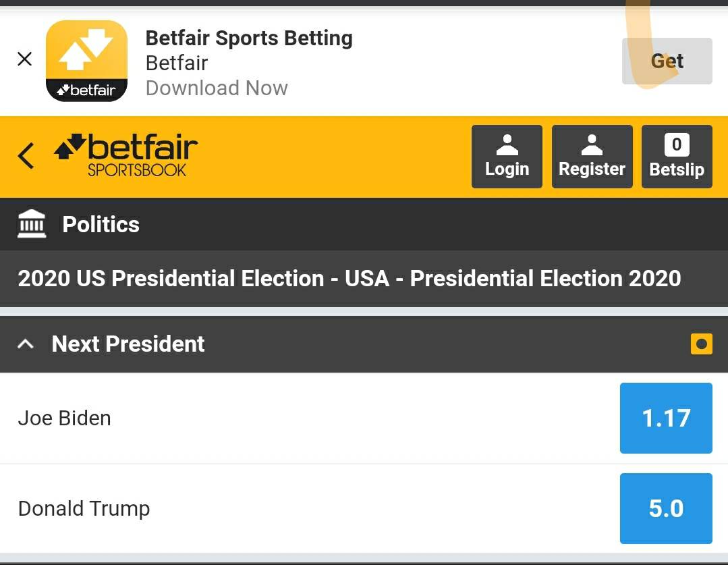Open the 2020 US Presidential Election heading

349,278
